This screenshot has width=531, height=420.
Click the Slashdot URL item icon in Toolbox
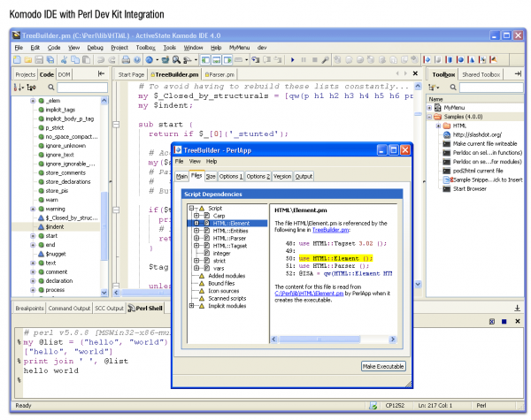click(x=446, y=134)
